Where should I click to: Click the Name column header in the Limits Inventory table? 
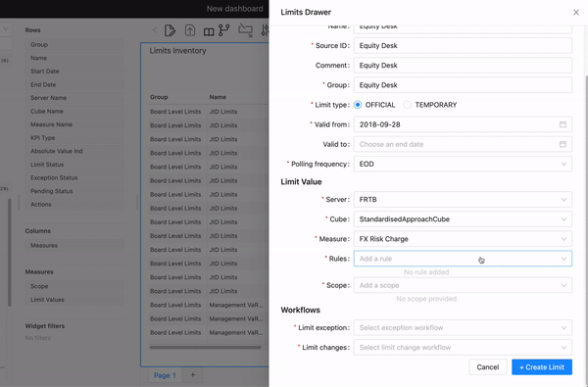(x=218, y=97)
